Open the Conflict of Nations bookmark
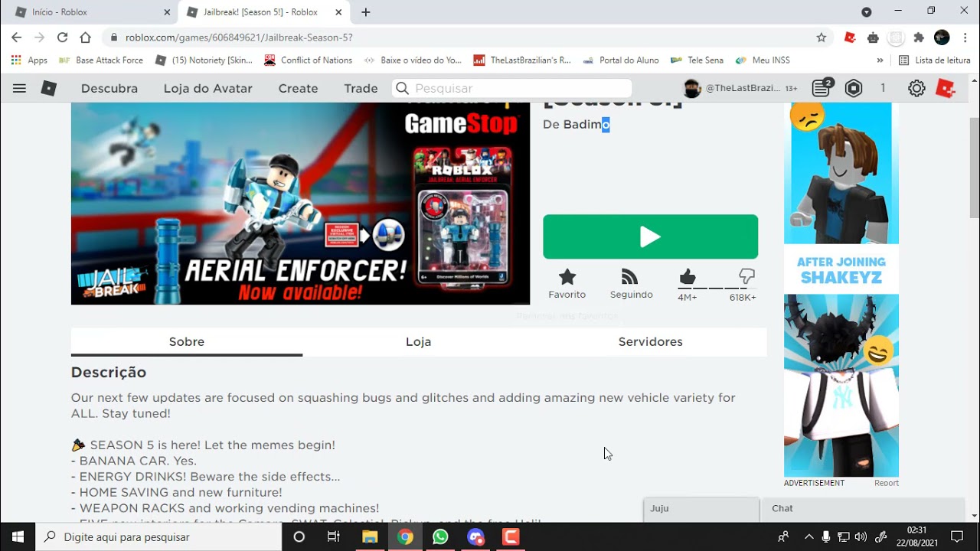Image resolution: width=980 pixels, height=551 pixels. [x=309, y=60]
